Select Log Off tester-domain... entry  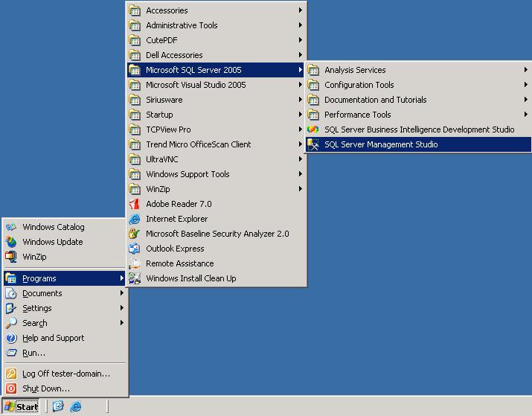65,374
